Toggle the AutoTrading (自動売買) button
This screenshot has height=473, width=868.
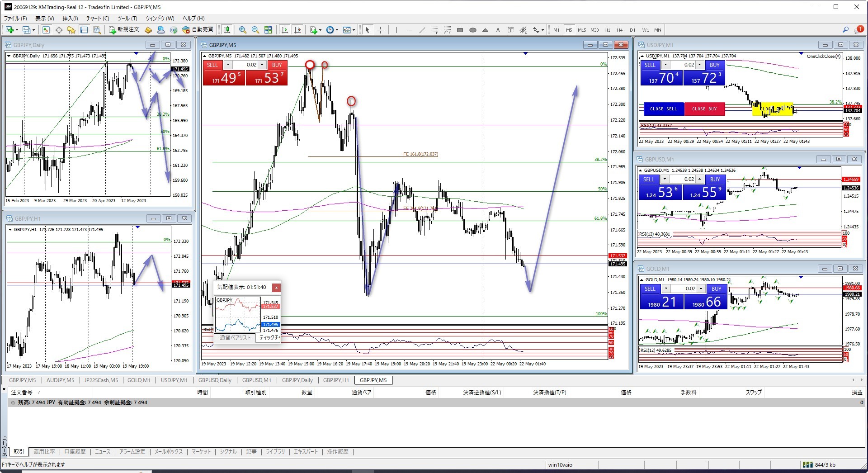click(198, 30)
